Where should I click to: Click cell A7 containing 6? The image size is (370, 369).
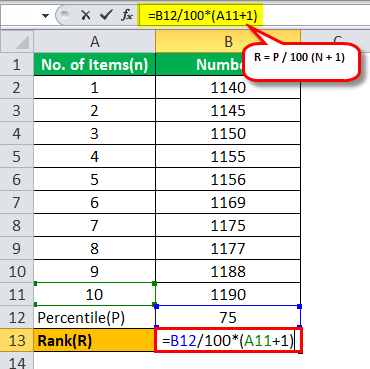(x=95, y=202)
